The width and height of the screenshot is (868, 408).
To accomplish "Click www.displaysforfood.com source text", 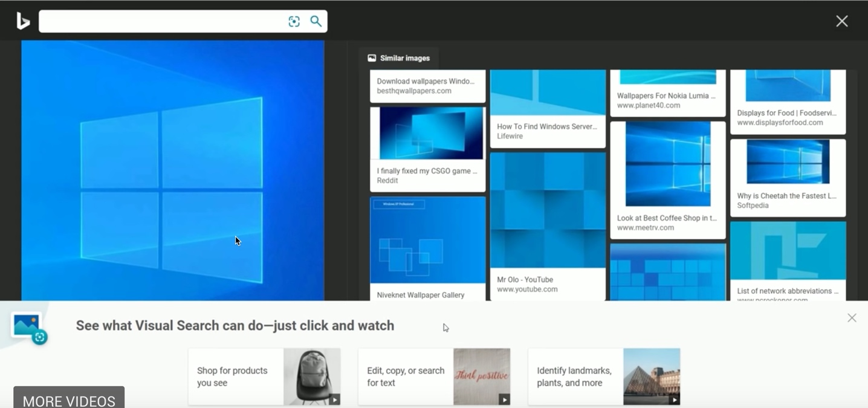I will [x=780, y=123].
